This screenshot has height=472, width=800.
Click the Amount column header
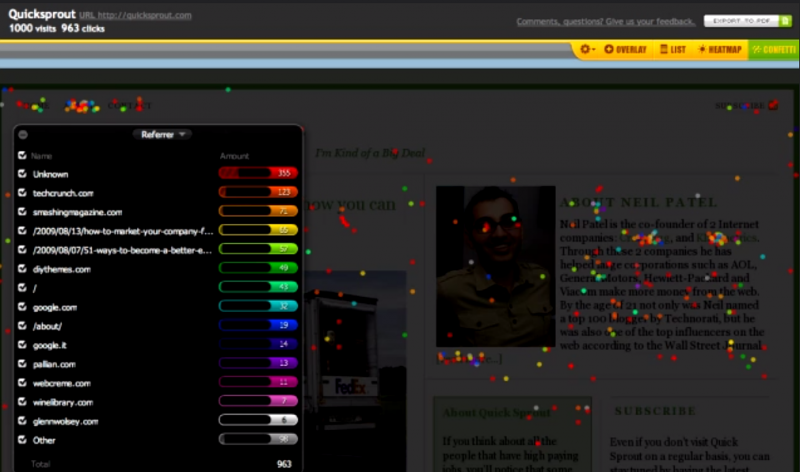click(234, 156)
